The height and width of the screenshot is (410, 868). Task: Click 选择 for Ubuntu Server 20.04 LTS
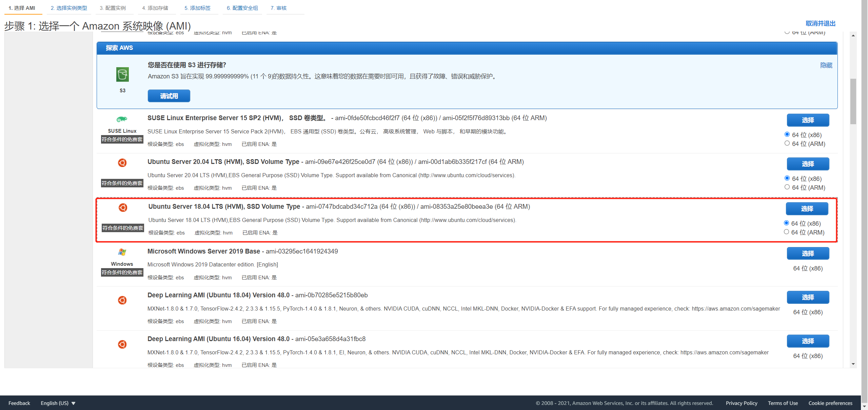[x=808, y=164]
